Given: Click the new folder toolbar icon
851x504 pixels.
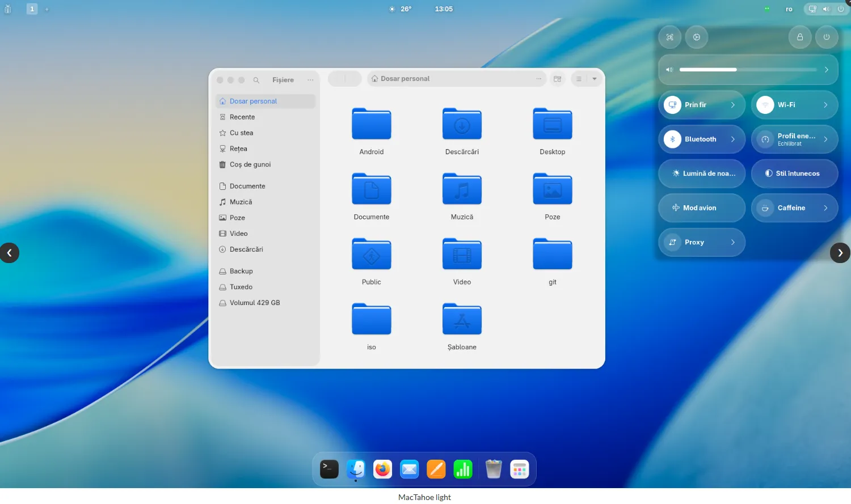Looking at the screenshot, I should coord(558,79).
